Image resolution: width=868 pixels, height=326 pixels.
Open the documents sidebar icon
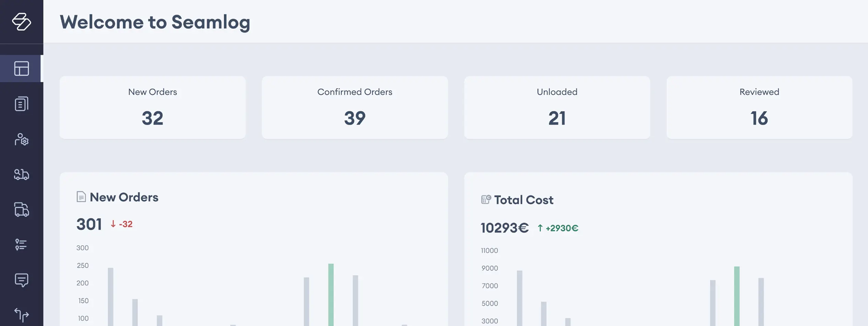pyautogui.click(x=21, y=104)
